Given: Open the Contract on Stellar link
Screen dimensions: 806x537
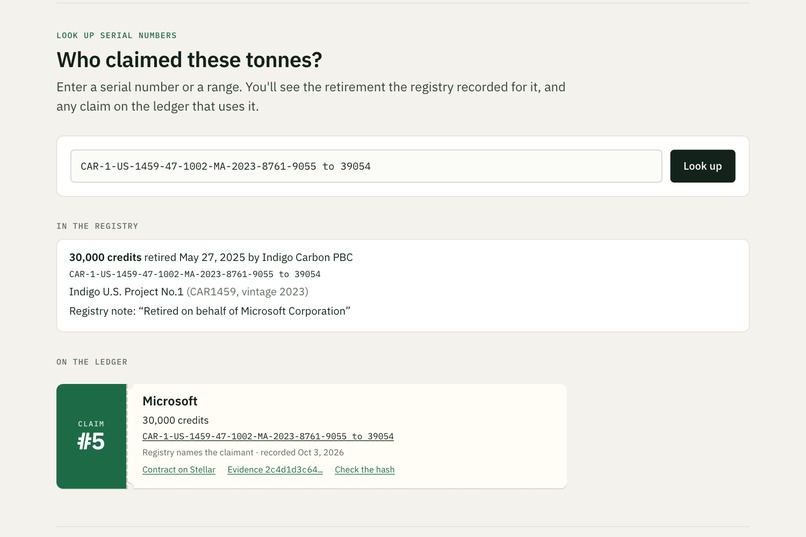Looking at the screenshot, I should [x=179, y=470].
